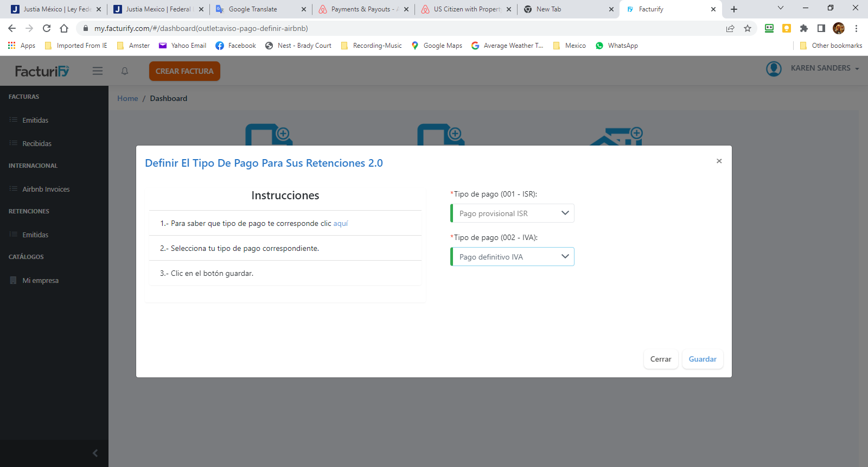Click the hamburger menu icon in header
The height and width of the screenshot is (467, 868).
click(x=98, y=71)
